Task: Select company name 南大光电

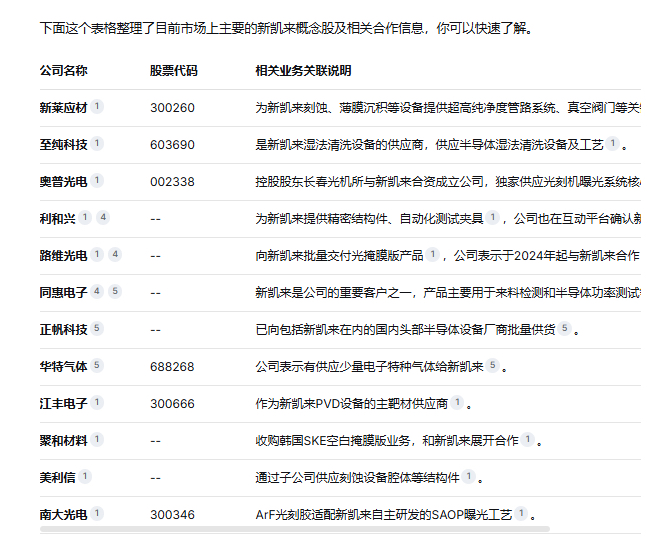Action: coord(63,515)
